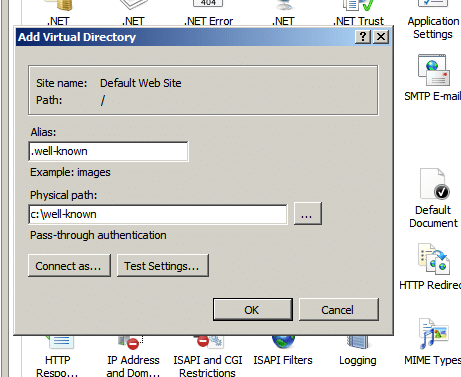Image resolution: width=461 pixels, height=377 pixels.
Task: Click the 'Pass-through authentication' label
Action: point(98,235)
